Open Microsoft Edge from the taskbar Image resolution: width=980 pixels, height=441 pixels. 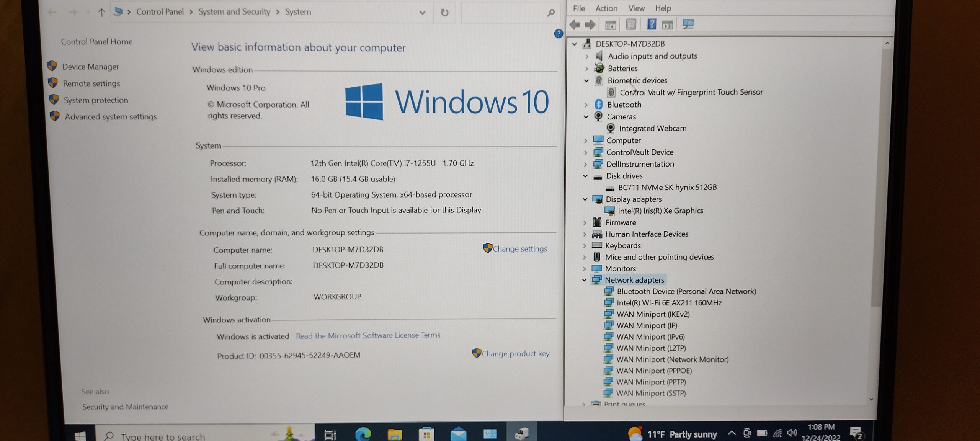click(x=363, y=434)
